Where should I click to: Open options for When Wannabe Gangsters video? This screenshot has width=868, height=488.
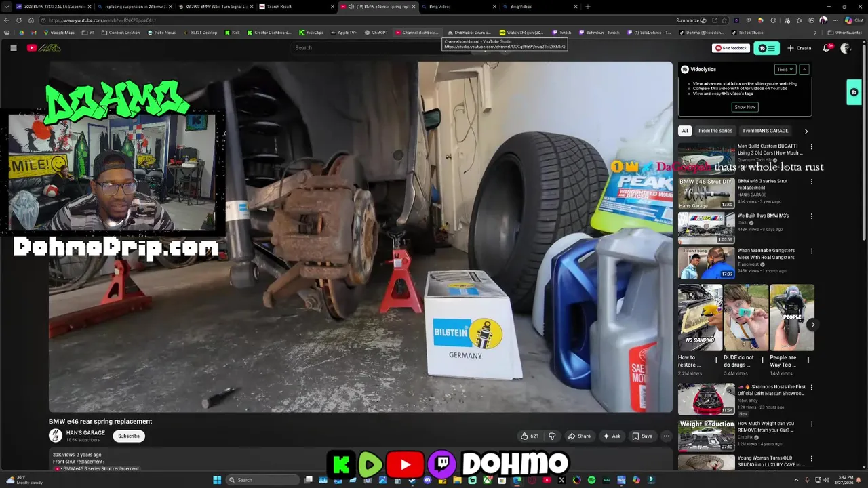[811, 251]
